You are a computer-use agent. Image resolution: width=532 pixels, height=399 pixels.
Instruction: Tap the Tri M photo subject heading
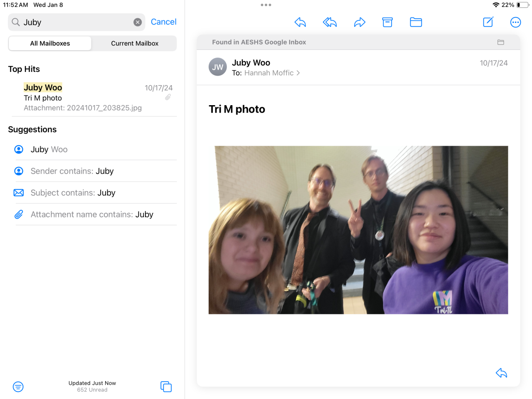237,109
